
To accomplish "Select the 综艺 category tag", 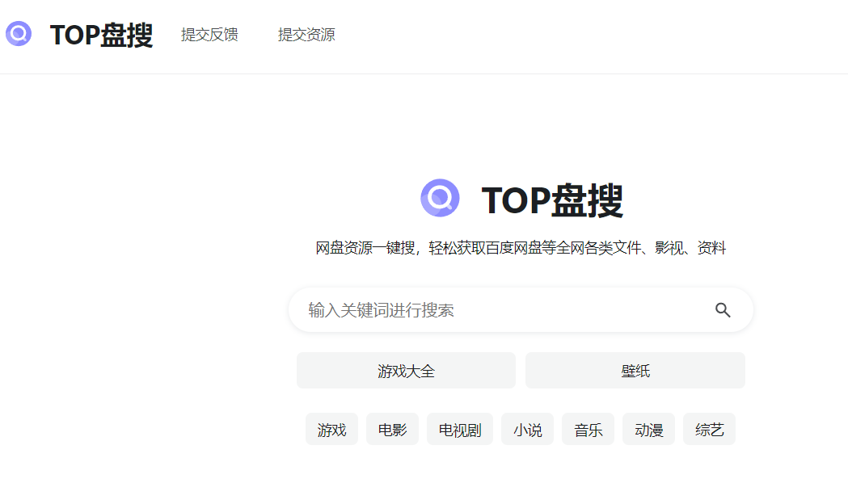I will click(x=709, y=429).
